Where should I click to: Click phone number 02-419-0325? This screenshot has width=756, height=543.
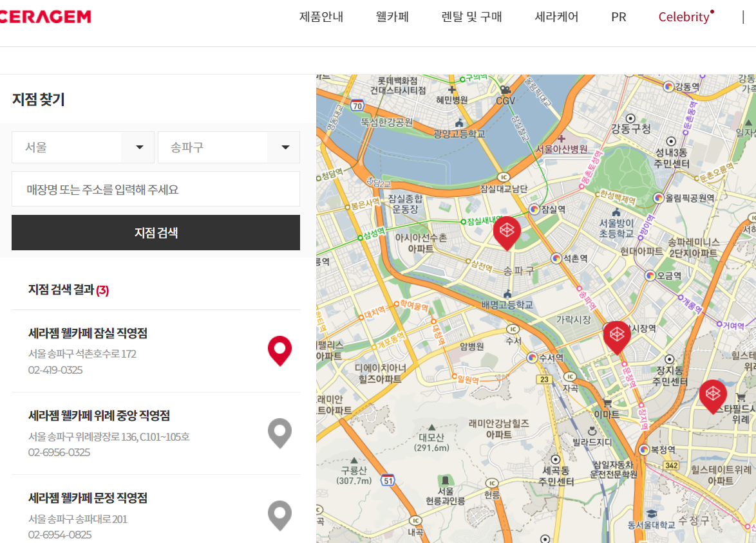coord(55,370)
